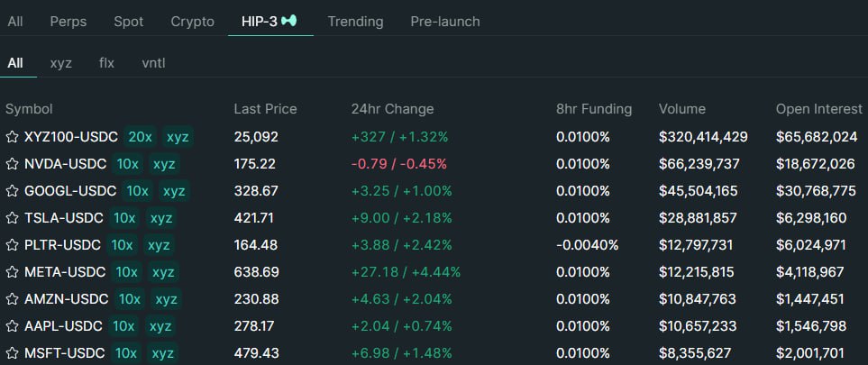
Task: Toggle favorite star for MSFT-USDC
Action: pos(13,353)
